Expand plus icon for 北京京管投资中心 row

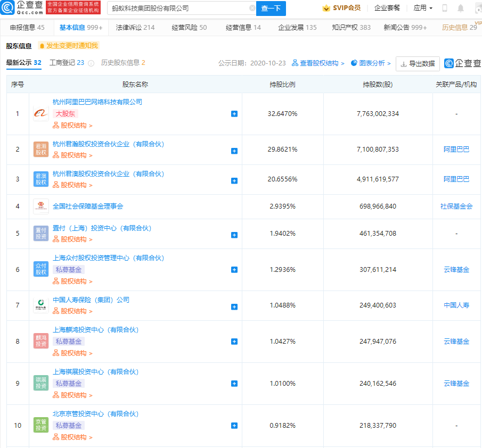click(x=234, y=426)
